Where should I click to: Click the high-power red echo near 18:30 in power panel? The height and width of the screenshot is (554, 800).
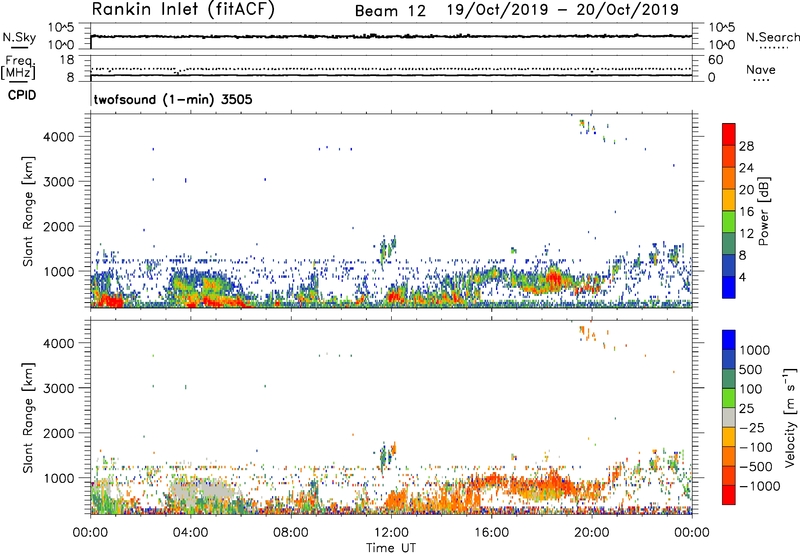click(x=554, y=280)
